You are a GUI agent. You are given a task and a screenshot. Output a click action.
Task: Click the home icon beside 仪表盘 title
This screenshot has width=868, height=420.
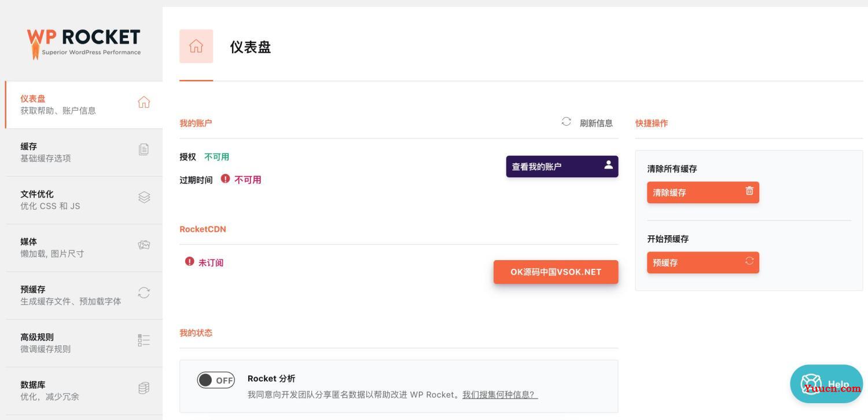[196, 46]
